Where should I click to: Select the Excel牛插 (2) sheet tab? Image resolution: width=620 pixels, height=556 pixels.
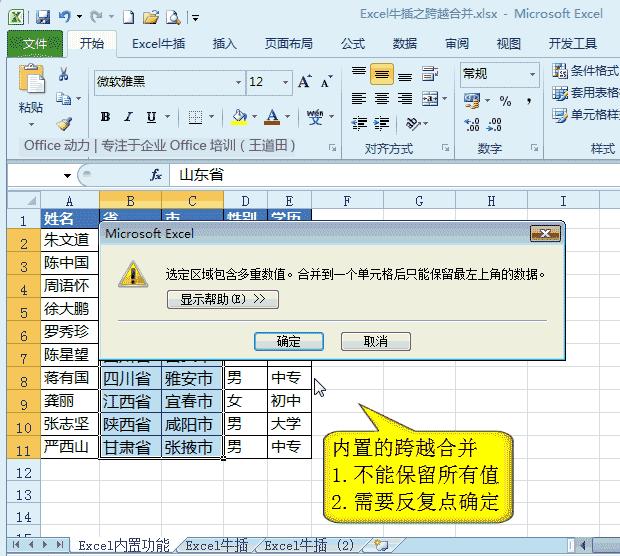[x=309, y=546]
